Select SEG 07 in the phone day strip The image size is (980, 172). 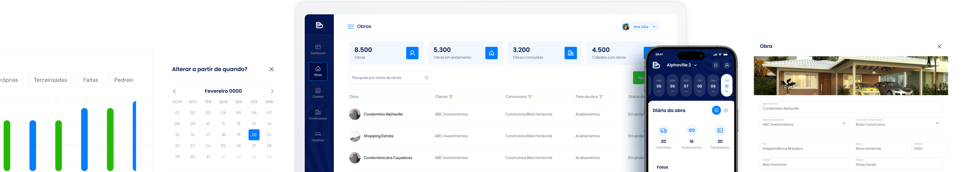coord(686,85)
